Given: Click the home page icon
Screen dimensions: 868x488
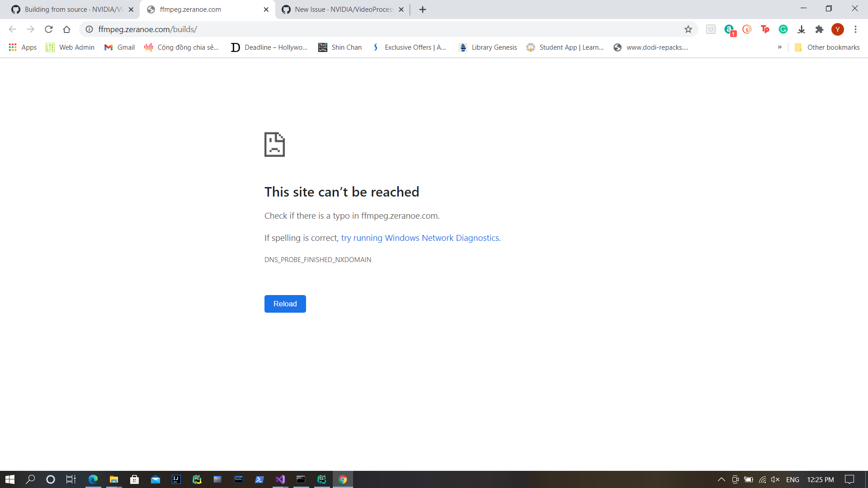Looking at the screenshot, I should (66, 29).
